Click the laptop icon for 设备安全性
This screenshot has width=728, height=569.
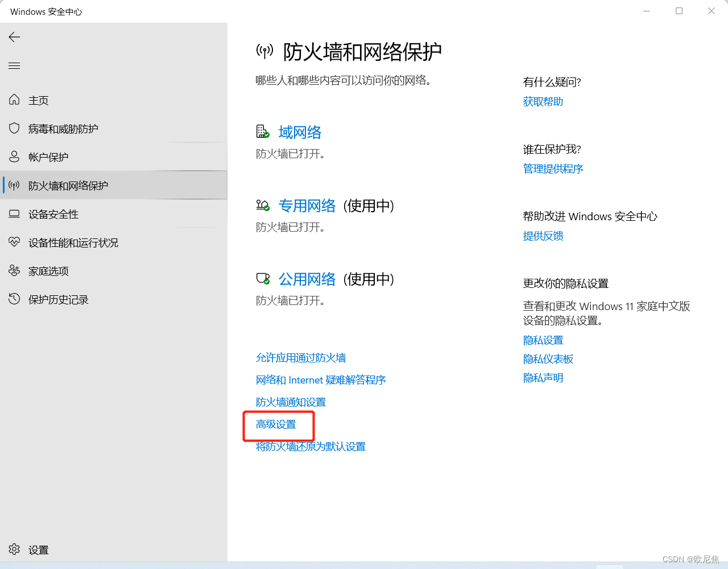(x=14, y=214)
